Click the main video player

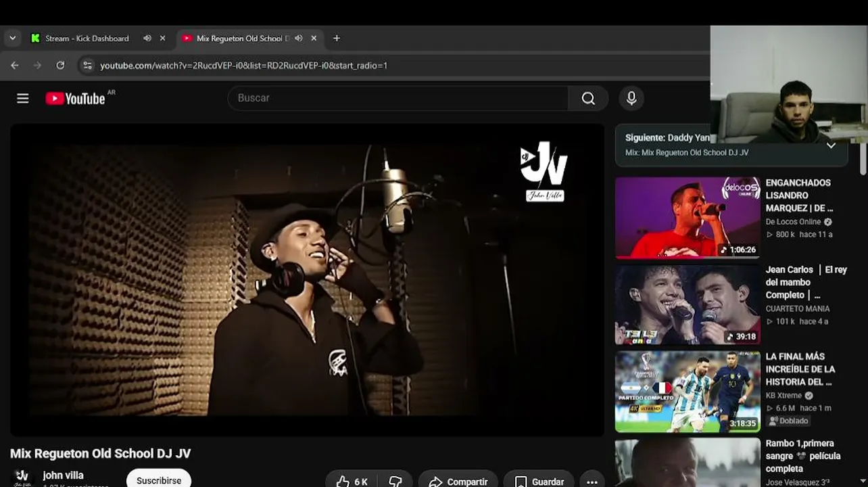[308, 280]
